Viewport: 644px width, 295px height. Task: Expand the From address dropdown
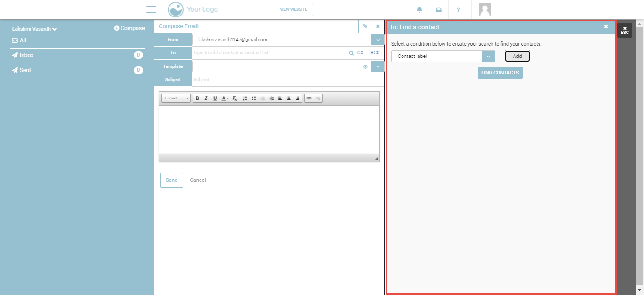point(378,40)
